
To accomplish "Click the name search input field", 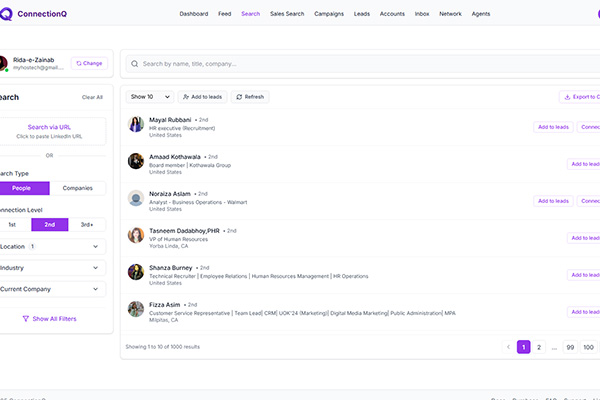I will tap(360, 63).
